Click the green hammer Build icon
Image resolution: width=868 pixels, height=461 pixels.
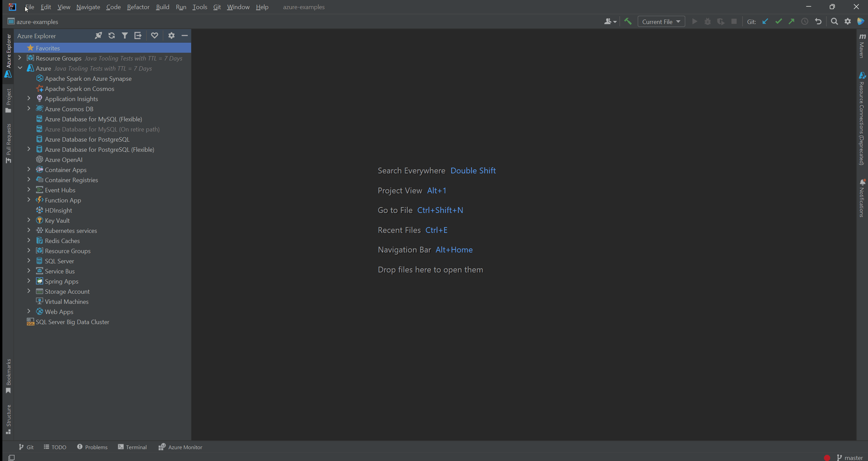point(628,22)
